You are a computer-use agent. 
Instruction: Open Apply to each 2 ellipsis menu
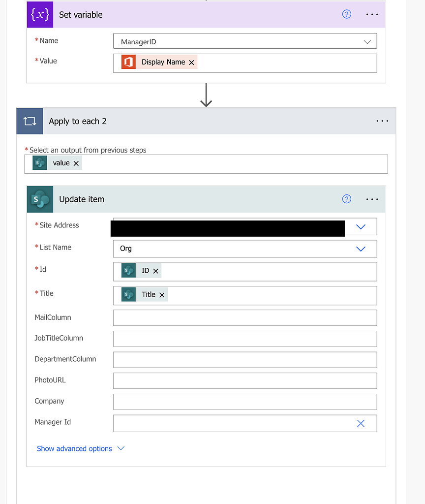point(382,121)
